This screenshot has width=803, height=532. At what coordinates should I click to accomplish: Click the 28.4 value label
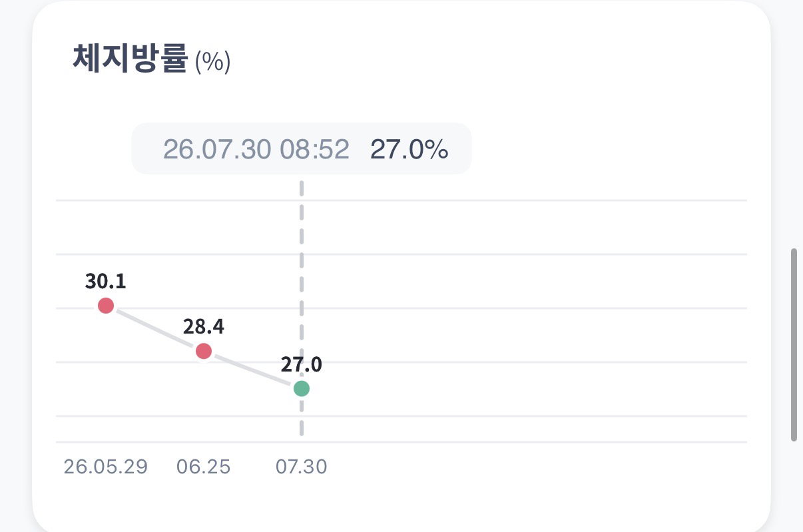coord(204,327)
